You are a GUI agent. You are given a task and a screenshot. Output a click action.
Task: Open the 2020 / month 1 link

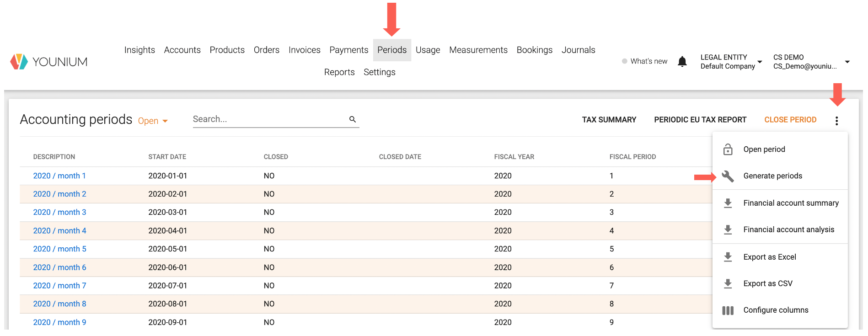pos(59,176)
